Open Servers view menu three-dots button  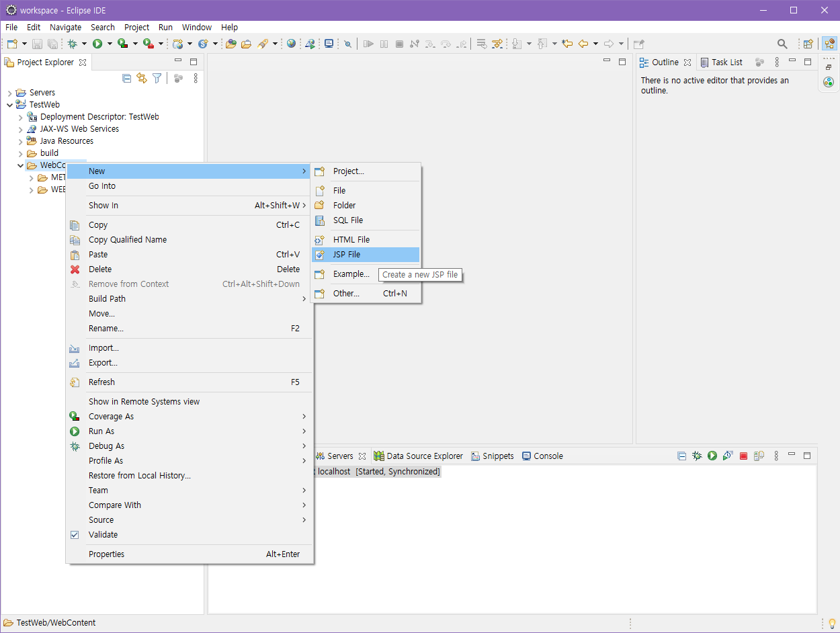(x=777, y=456)
